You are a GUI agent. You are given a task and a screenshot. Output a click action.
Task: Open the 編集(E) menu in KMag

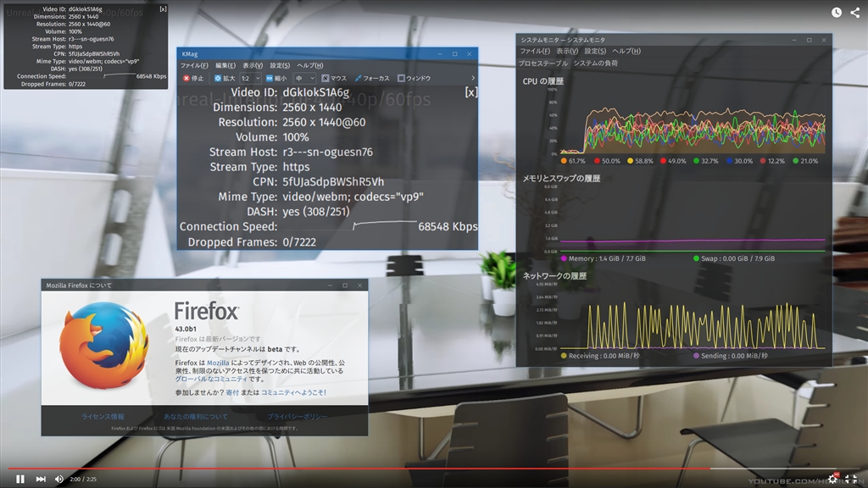point(225,65)
